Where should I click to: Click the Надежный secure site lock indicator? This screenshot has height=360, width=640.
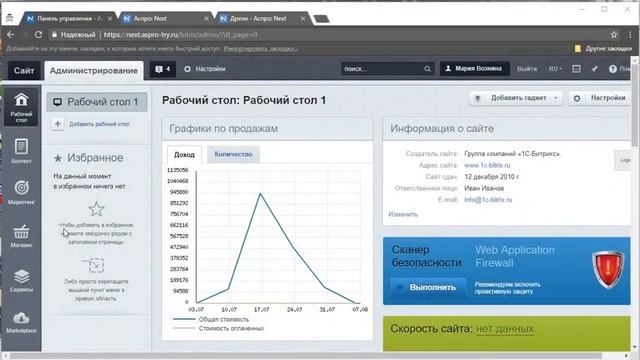[73, 35]
